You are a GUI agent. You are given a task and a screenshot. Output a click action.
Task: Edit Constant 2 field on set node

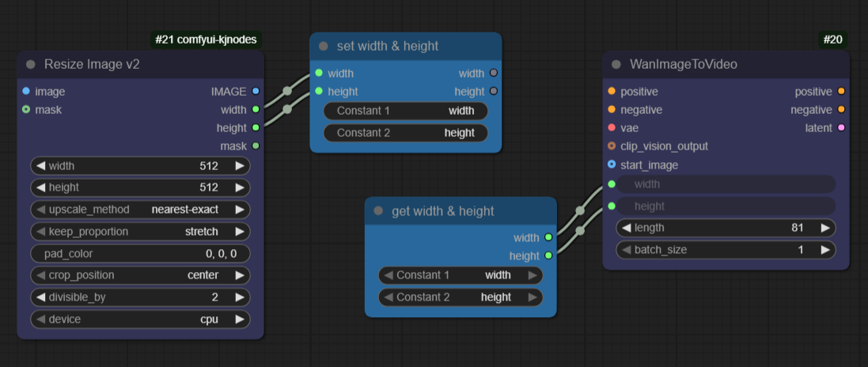(x=406, y=133)
